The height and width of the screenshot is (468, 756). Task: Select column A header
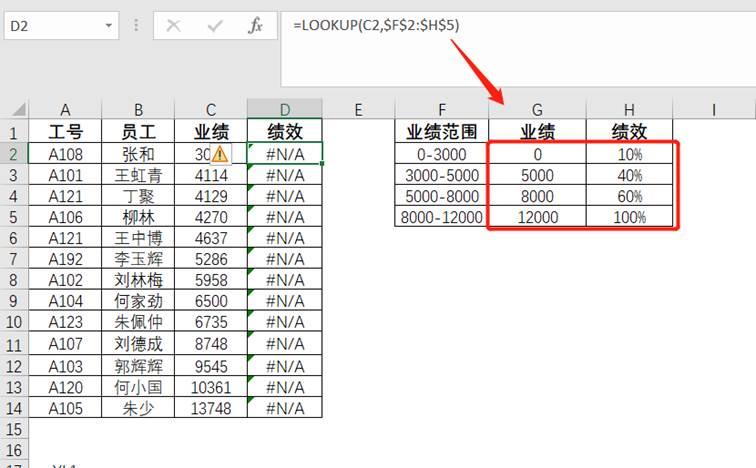[x=65, y=110]
